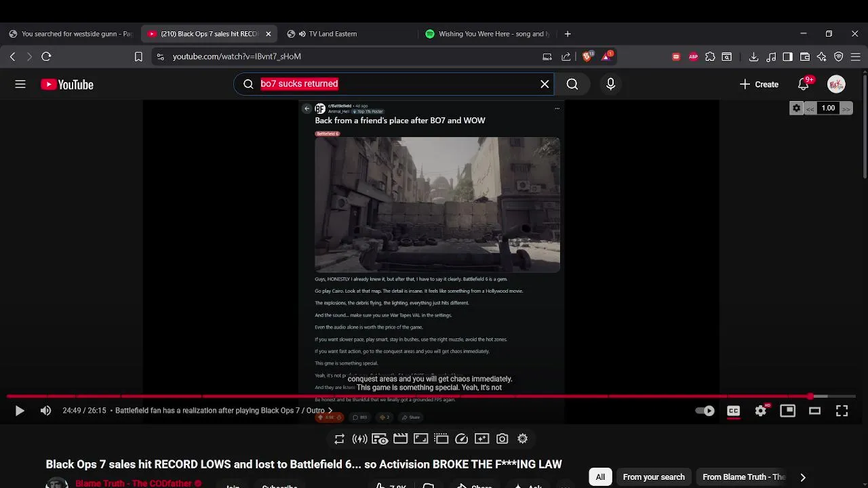
Task: Switch to 'Wishing You Were Here' tab
Action: click(487, 34)
